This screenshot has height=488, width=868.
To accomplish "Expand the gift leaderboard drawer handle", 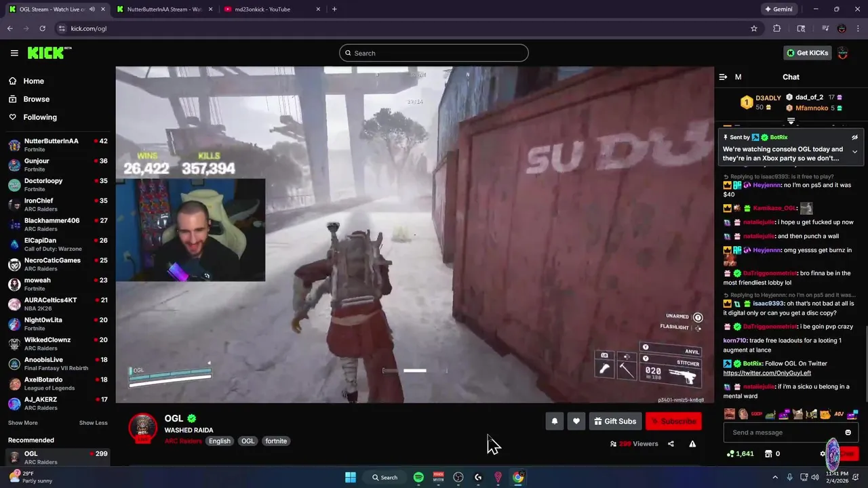I will 791,121.
